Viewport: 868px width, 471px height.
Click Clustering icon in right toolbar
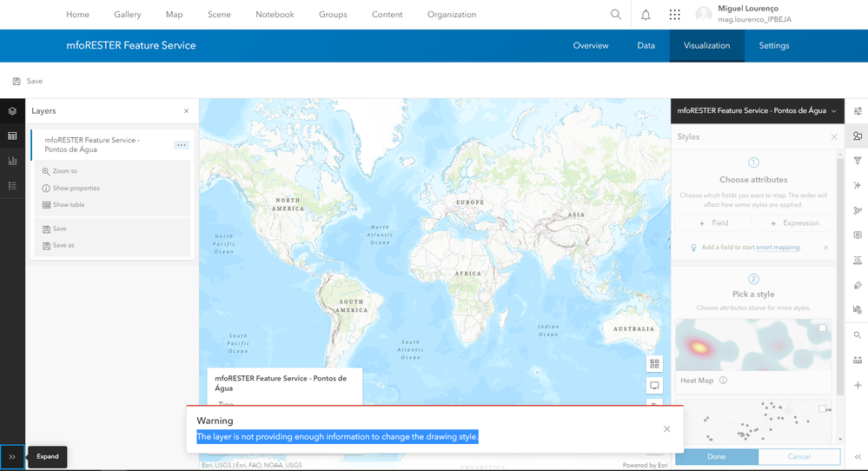point(858,210)
